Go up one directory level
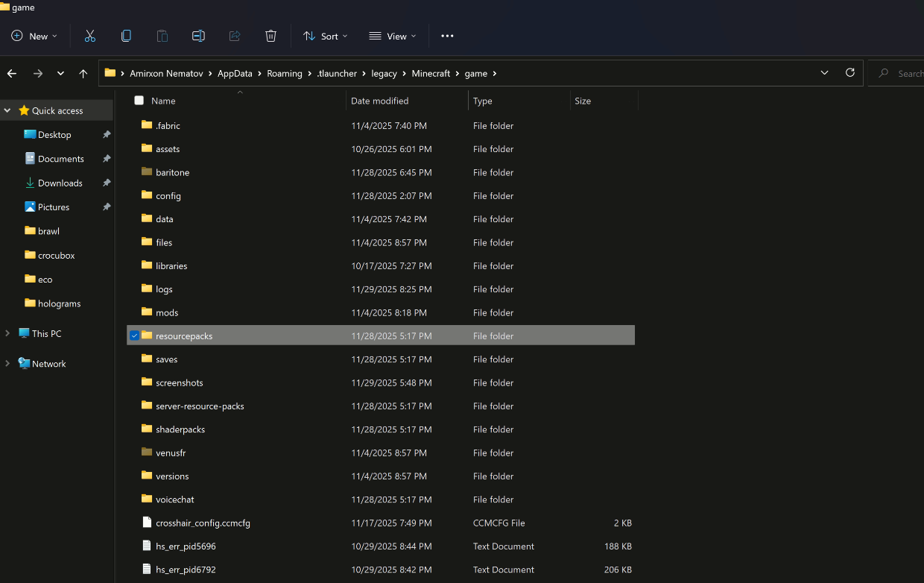Viewport: 924px width, 583px height. pos(83,74)
